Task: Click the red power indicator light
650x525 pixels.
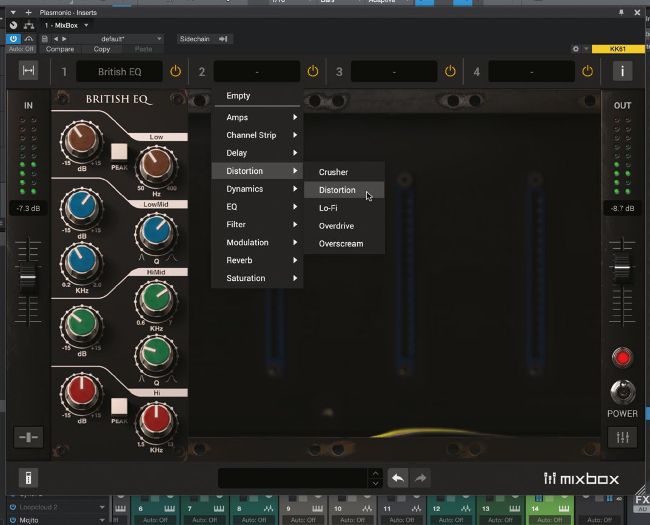Action: [x=622, y=357]
